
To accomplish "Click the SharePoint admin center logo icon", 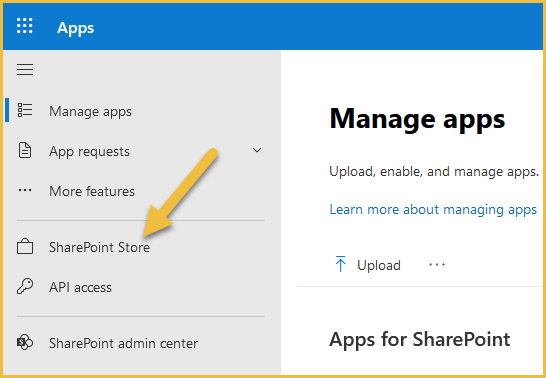I will coord(25,342).
